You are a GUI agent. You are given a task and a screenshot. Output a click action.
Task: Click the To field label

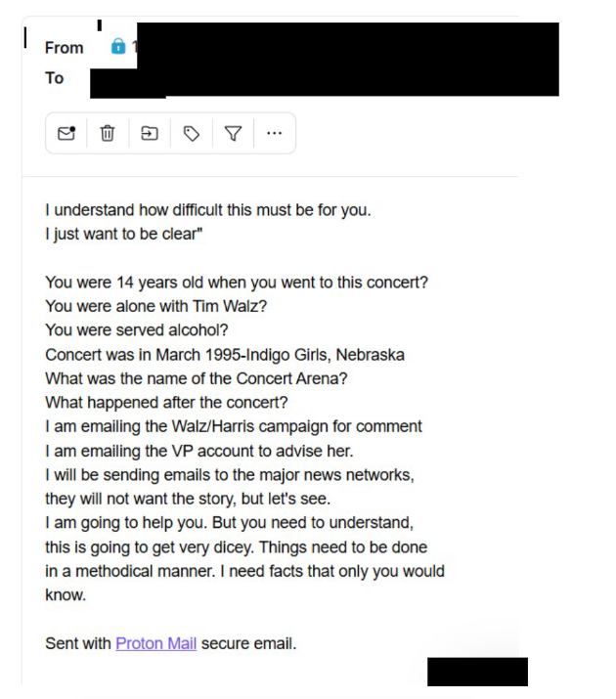click(x=54, y=78)
